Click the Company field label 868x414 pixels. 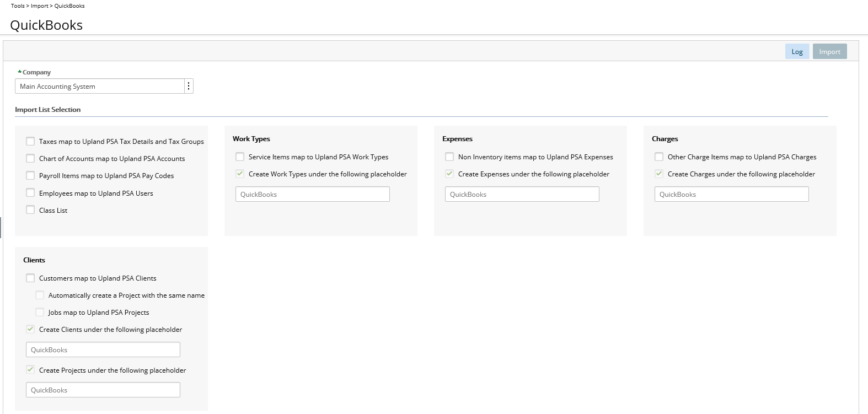(36, 72)
